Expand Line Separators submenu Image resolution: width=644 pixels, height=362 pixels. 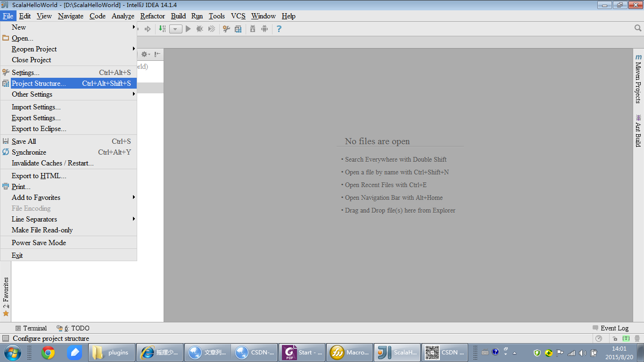69,219
